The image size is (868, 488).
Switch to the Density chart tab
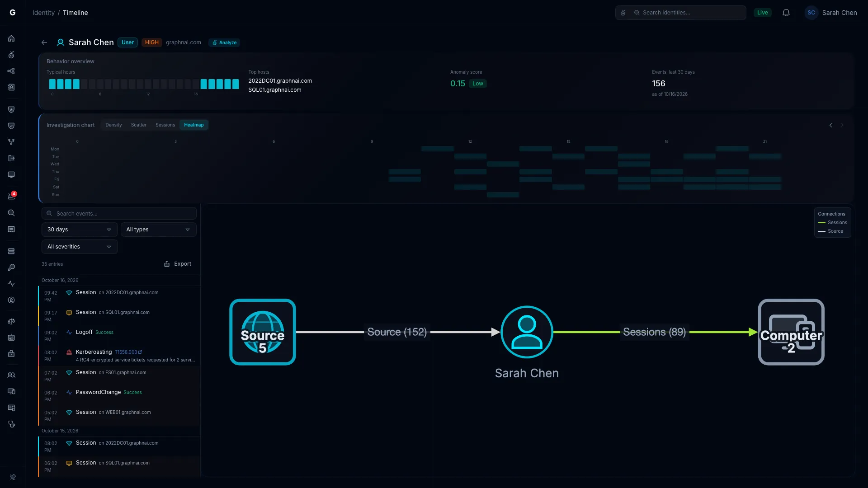pos(113,125)
